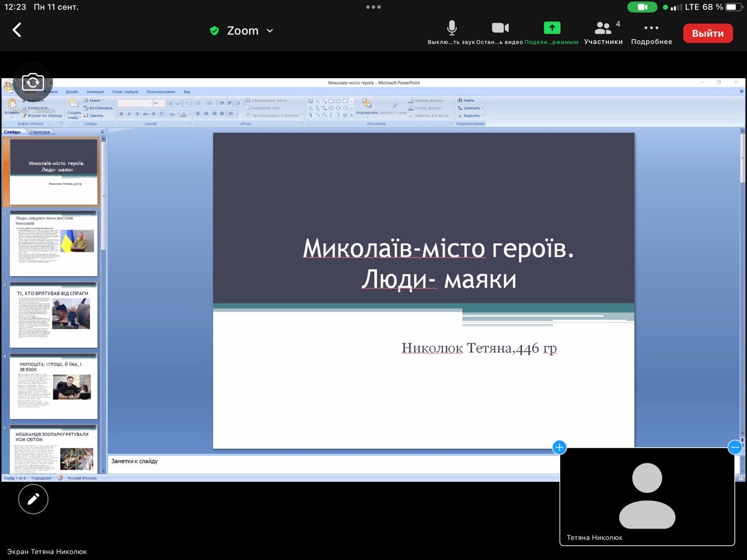Open the Дизайн ribbon tab
This screenshot has width=747, height=560.
coord(72,92)
